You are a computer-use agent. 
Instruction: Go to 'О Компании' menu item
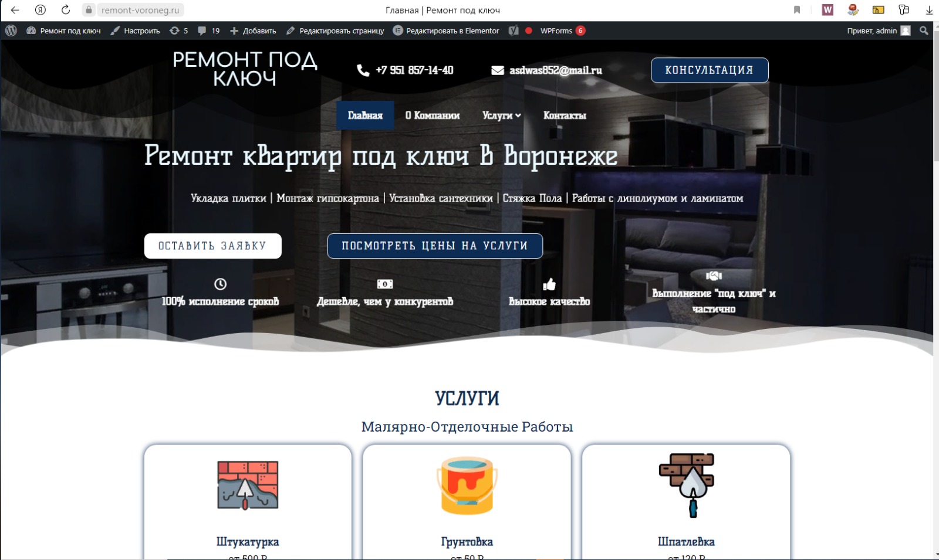pyautogui.click(x=433, y=116)
